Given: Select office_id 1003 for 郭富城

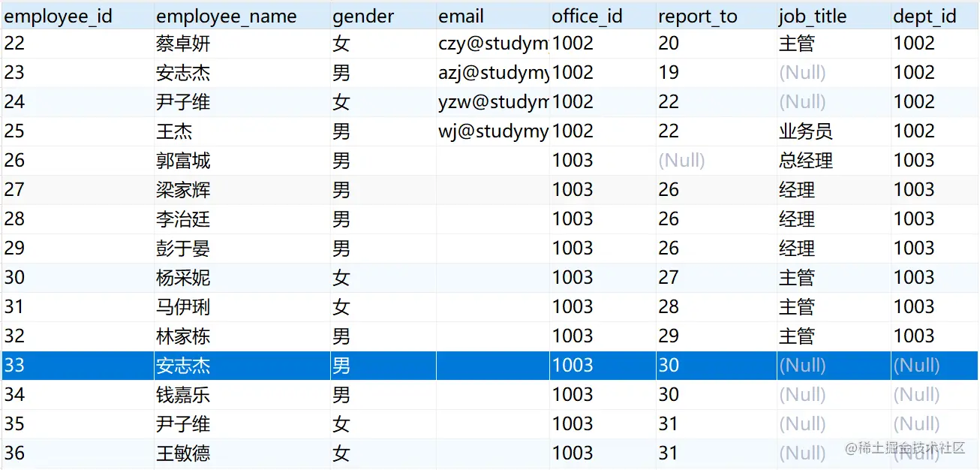Looking at the screenshot, I should coord(603,161).
